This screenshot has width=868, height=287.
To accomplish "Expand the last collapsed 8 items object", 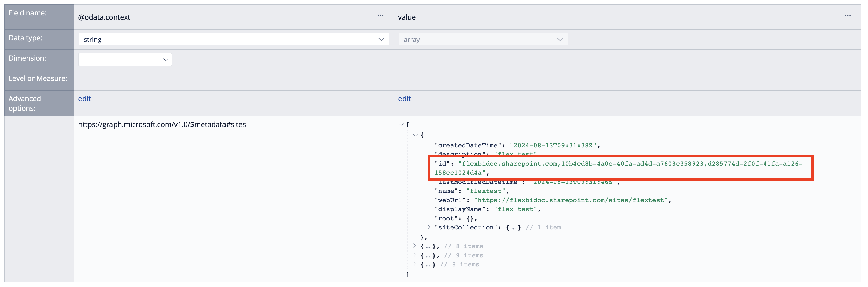I will 414,264.
